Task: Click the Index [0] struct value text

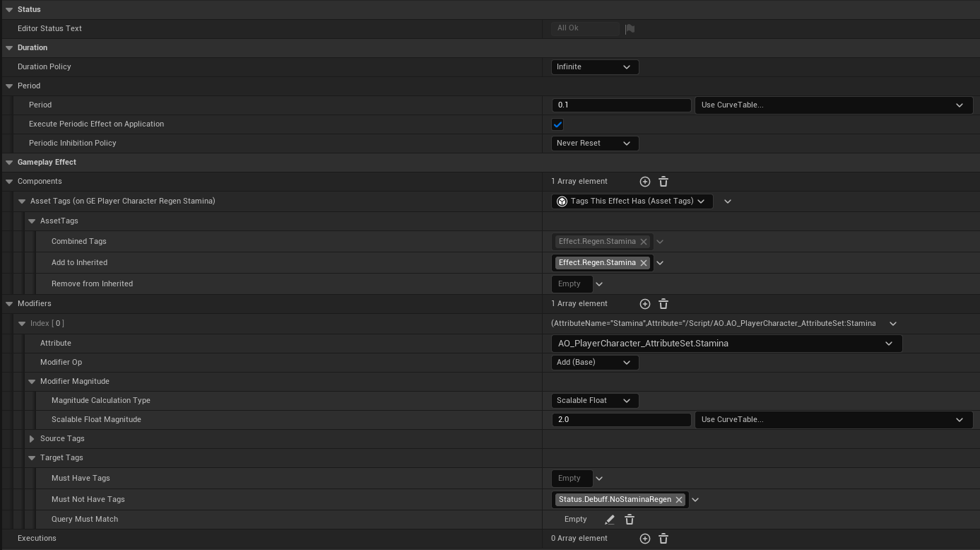Action: coord(714,324)
